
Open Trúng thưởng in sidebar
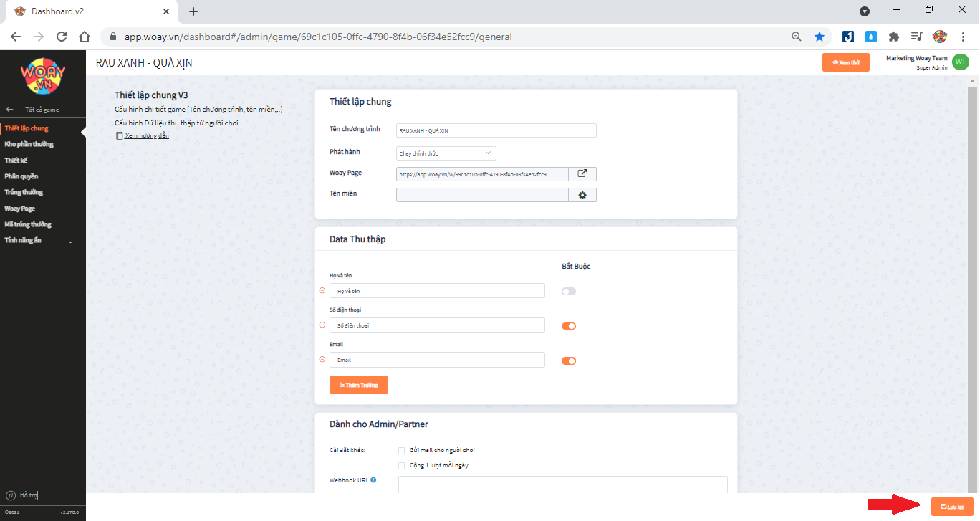click(x=24, y=192)
